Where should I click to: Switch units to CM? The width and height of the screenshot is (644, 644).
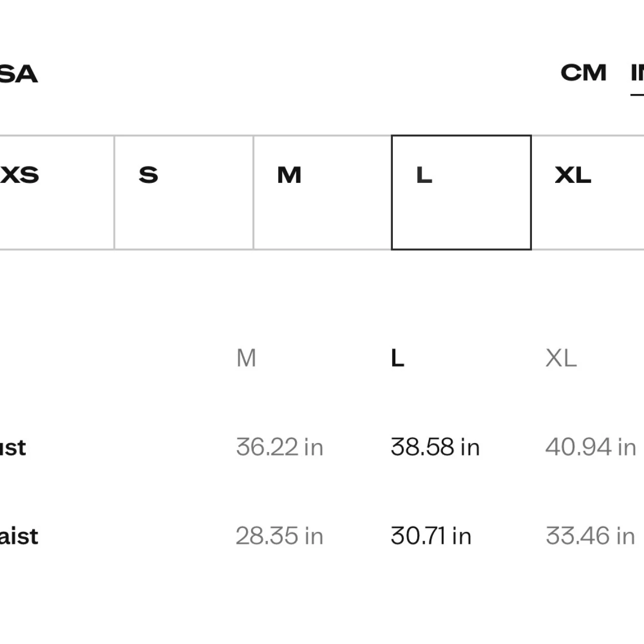(583, 73)
